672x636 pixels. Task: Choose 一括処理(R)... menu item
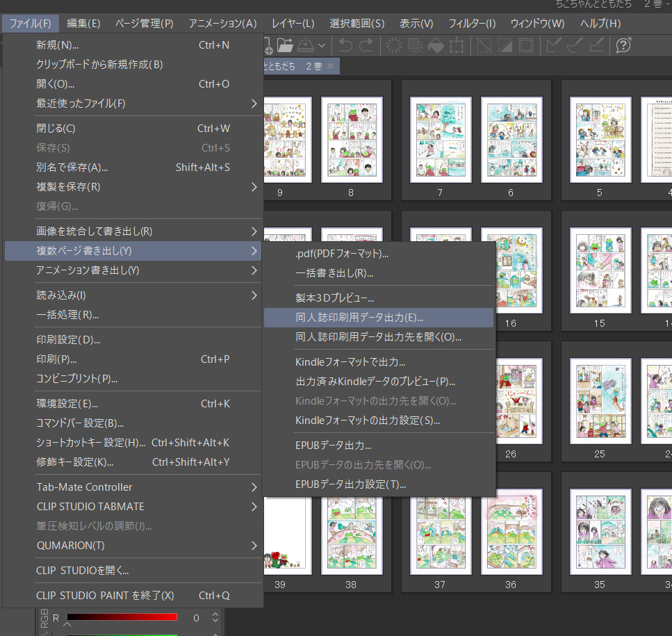click(133, 315)
